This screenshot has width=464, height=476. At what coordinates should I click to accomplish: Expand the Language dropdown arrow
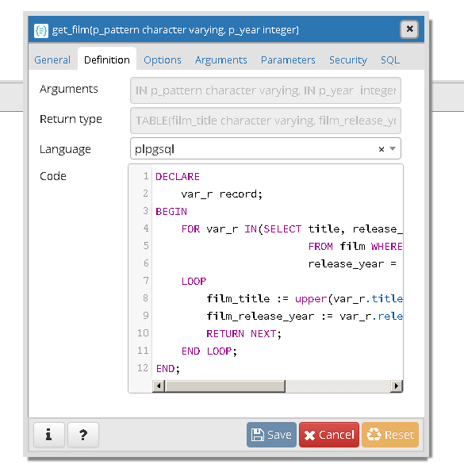pyautogui.click(x=393, y=149)
